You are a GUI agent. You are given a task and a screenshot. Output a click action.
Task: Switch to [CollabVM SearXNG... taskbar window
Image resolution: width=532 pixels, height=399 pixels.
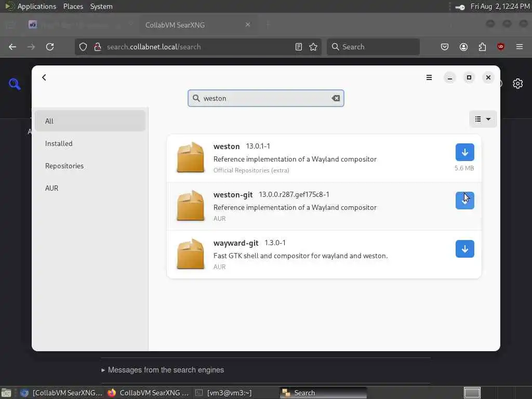point(61,393)
